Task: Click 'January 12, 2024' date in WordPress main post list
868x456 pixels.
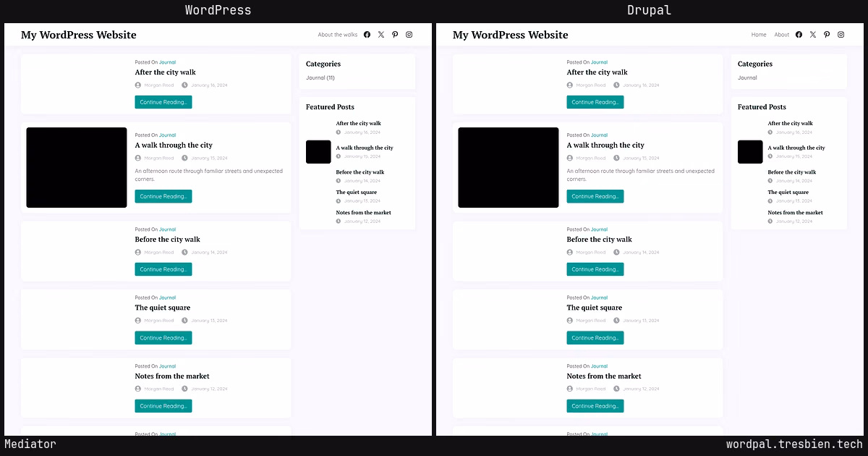Action: coord(209,389)
